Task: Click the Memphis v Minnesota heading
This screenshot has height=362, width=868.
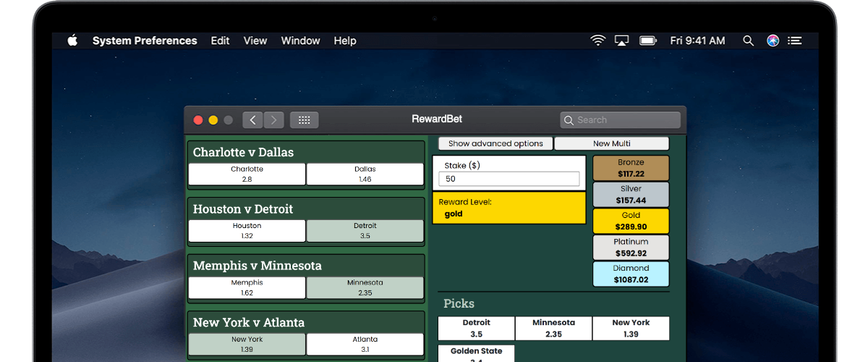Action: click(x=258, y=266)
